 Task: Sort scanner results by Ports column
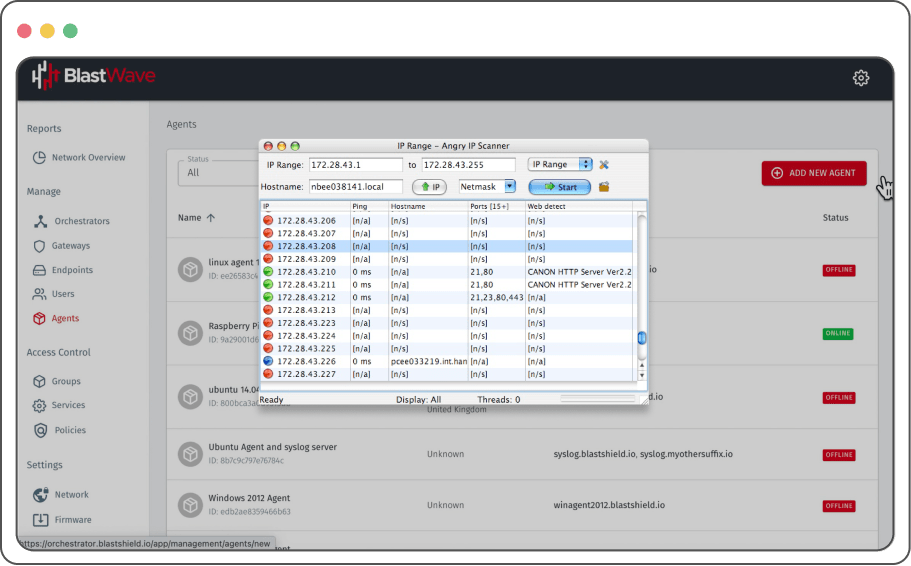coord(497,206)
